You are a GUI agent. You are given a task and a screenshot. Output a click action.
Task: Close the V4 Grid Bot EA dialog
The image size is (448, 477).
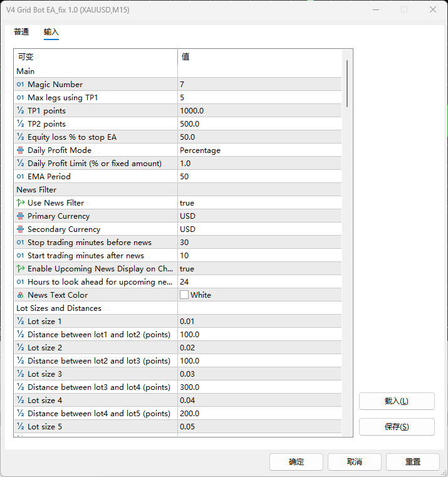coord(433,10)
